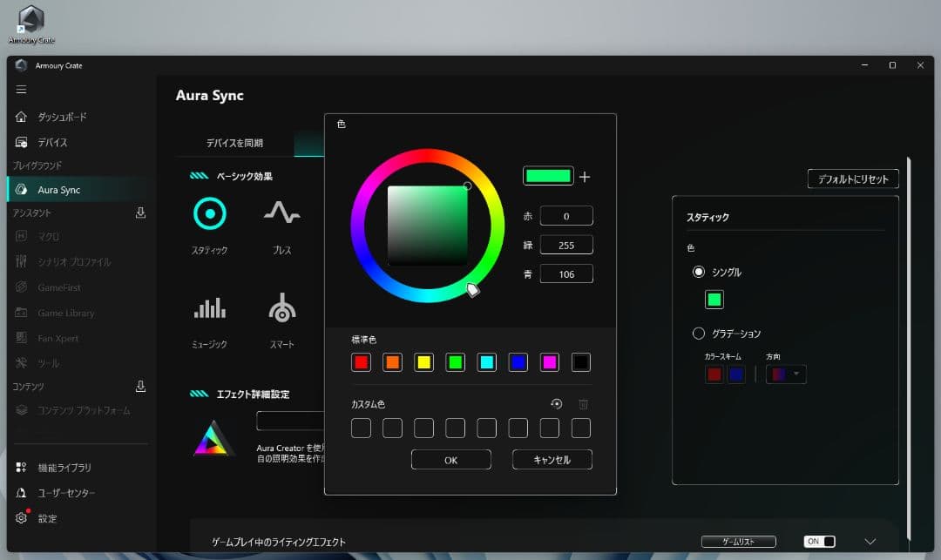Toggle the in-game lighting effect ON switch
The height and width of the screenshot is (560, 941).
tap(819, 542)
